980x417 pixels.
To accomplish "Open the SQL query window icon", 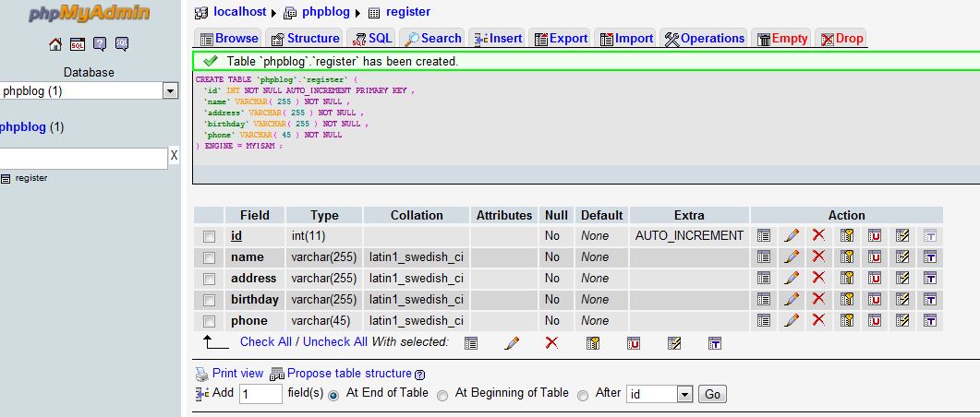I will coord(78,43).
